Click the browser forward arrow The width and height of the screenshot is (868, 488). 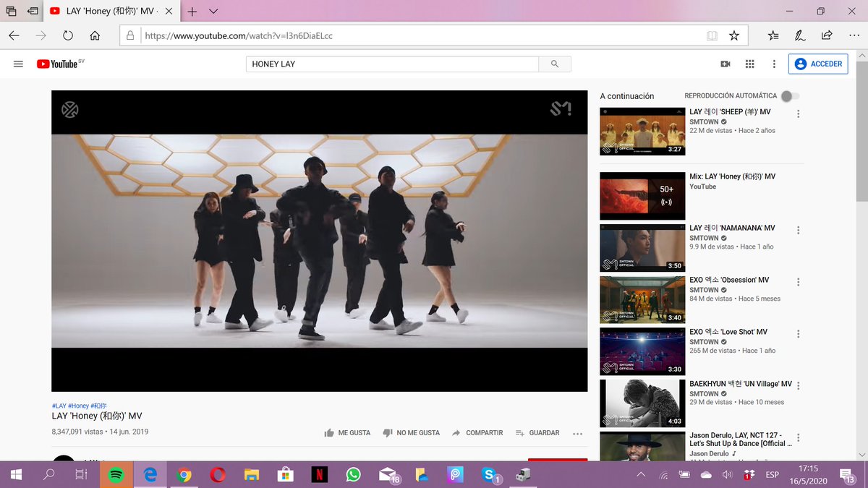point(41,35)
